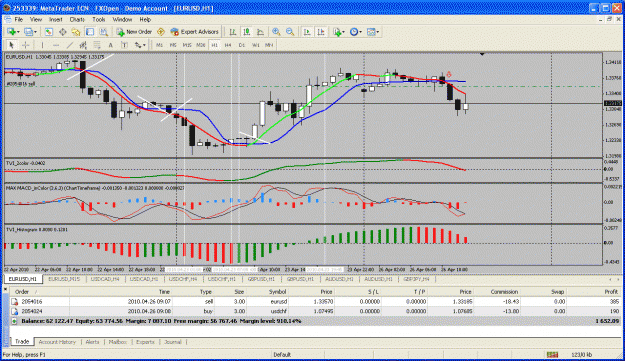Open the File menu
The image size is (625, 361).
click(19, 19)
